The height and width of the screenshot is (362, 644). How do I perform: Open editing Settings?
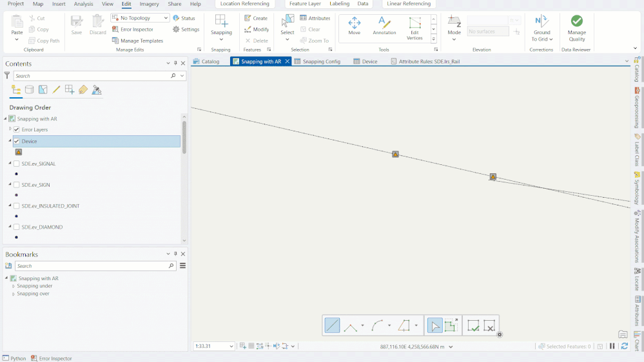[x=186, y=29]
